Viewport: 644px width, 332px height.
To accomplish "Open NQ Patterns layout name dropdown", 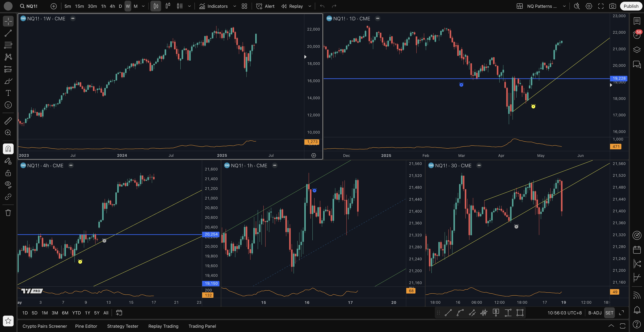I will (x=564, y=6).
